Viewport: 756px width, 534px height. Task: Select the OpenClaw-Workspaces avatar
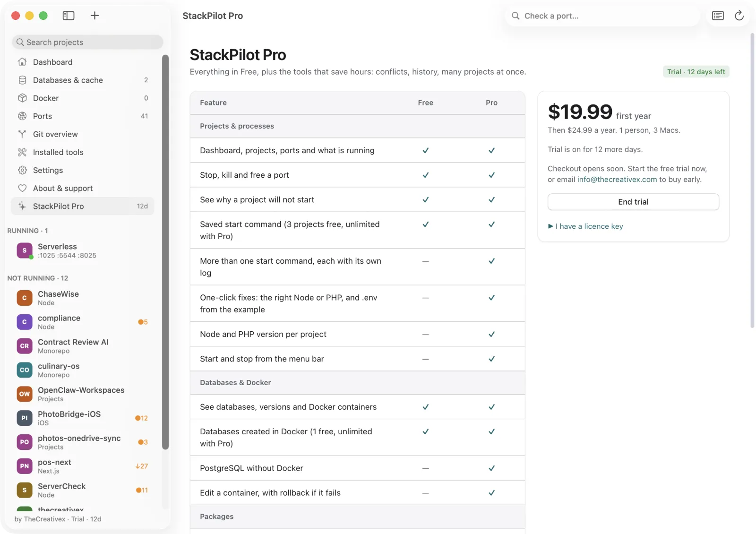(x=25, y=394)
